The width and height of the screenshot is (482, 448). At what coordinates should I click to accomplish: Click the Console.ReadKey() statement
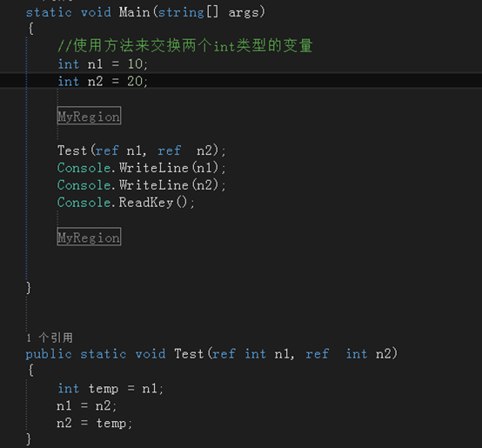click(126, 203)
